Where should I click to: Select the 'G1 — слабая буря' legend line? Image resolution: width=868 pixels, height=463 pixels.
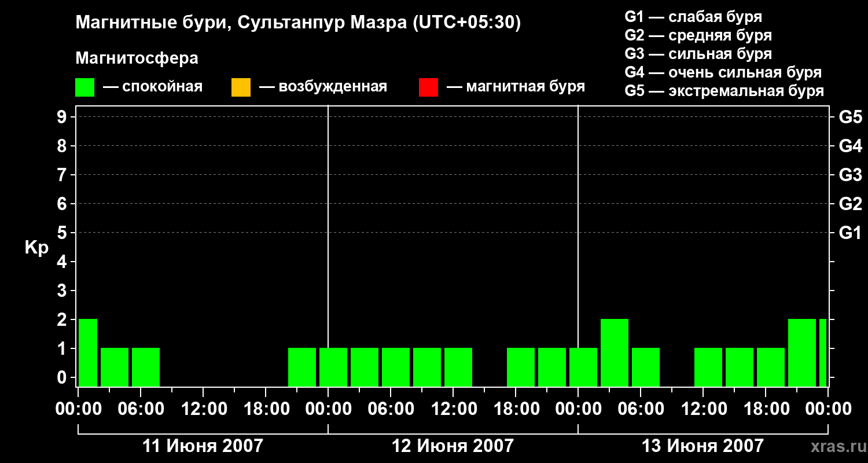click(693, 16)
